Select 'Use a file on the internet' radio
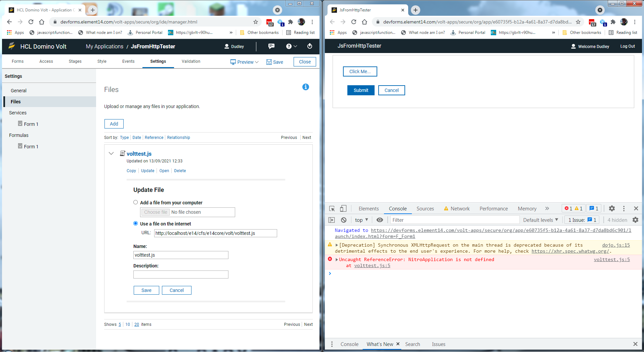Image resolution: width=644 pixels, height=352 pixels. click(136, 223)
